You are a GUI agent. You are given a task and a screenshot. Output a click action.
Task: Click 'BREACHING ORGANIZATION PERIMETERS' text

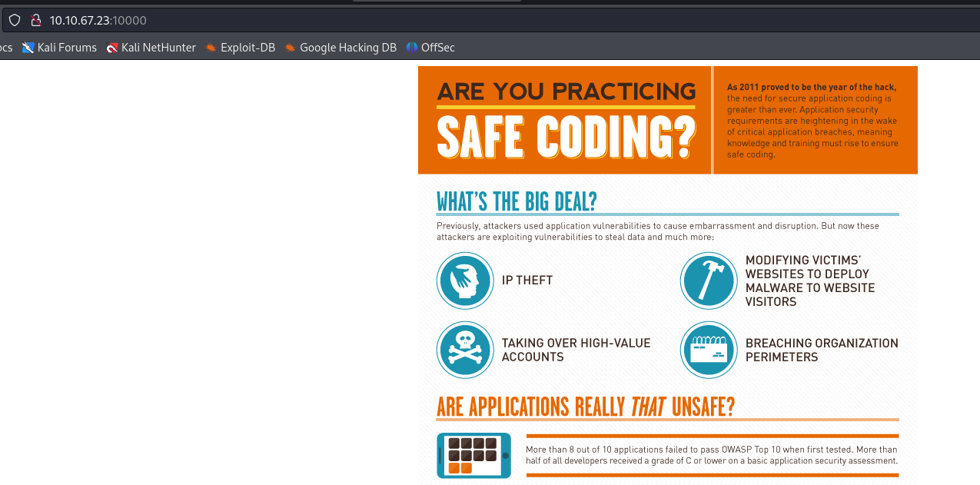pyautogui.click(x=822, y=350)
